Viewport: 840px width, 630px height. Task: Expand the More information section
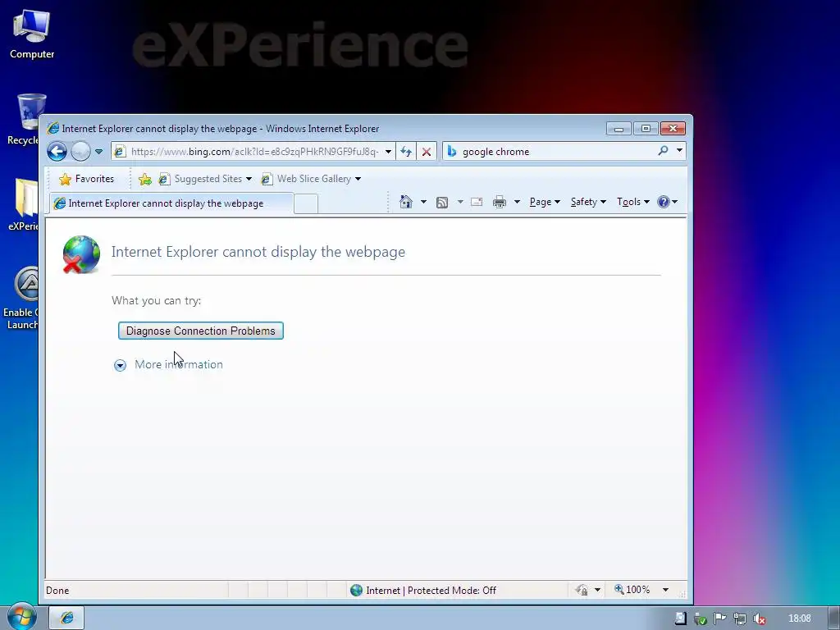[x=168, y=365]
